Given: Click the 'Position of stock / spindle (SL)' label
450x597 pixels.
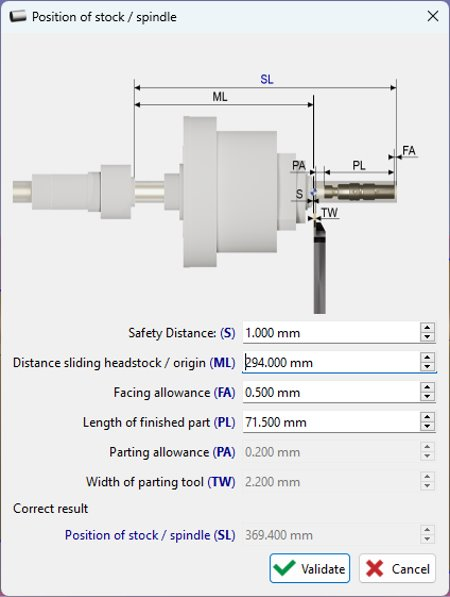Looking at the screenshot, I should click(150, 535).
